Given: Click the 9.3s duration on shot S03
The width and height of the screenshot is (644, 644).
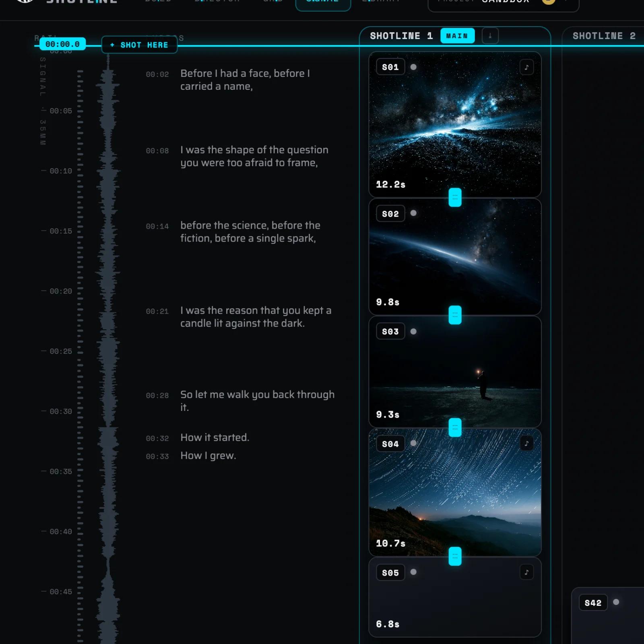Looking at the screenshot, I should pos(388,415).
